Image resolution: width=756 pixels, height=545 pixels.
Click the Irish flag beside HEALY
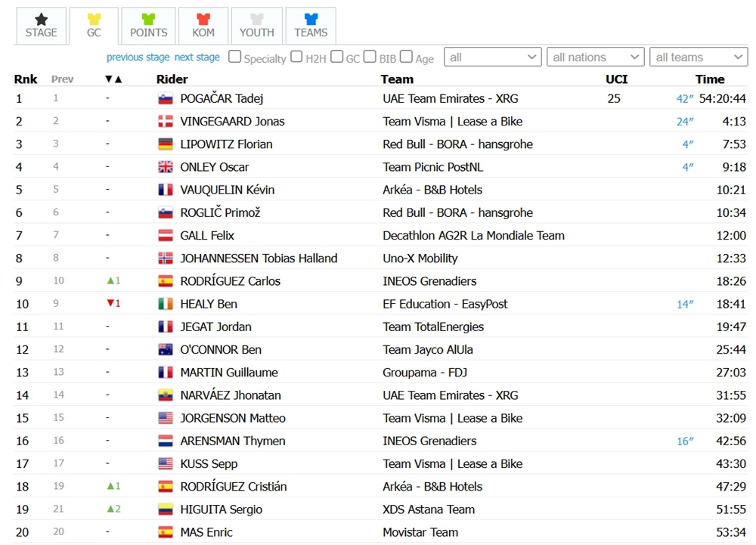pyautogui.click(x=166, y=304)
